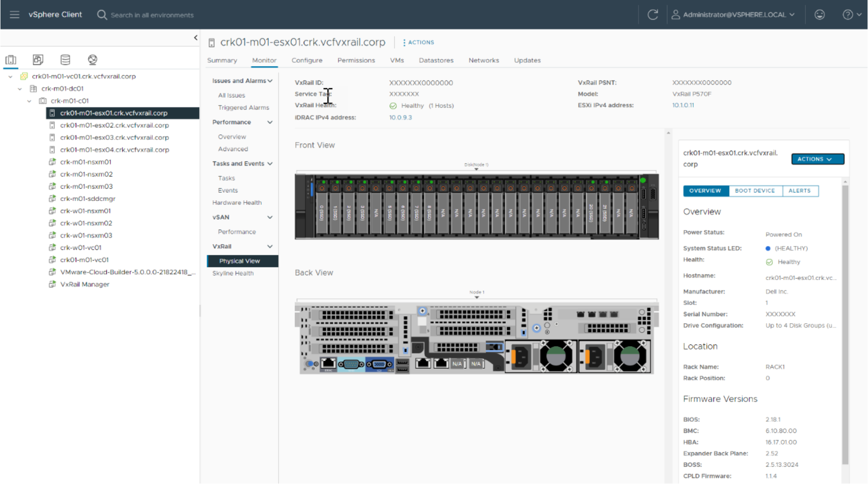868x484 pixels.
Task: Open the Permissions tab
Action: click(x=356, y=60)
